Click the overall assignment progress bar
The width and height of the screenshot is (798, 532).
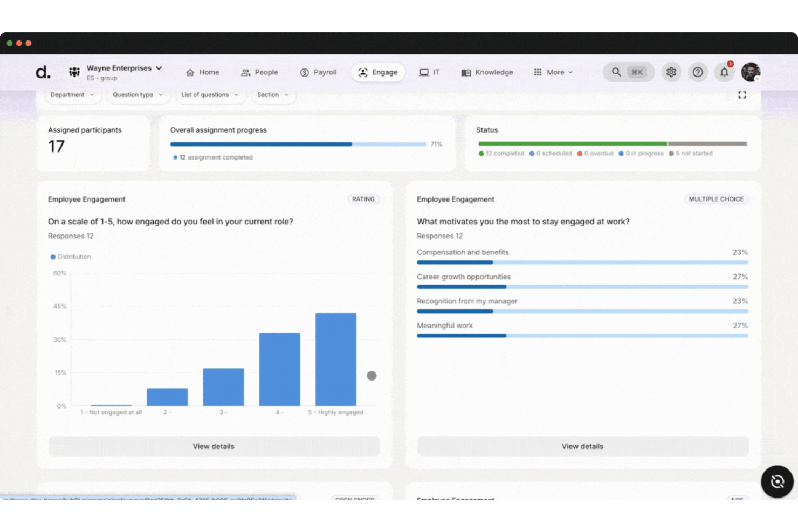298,144
